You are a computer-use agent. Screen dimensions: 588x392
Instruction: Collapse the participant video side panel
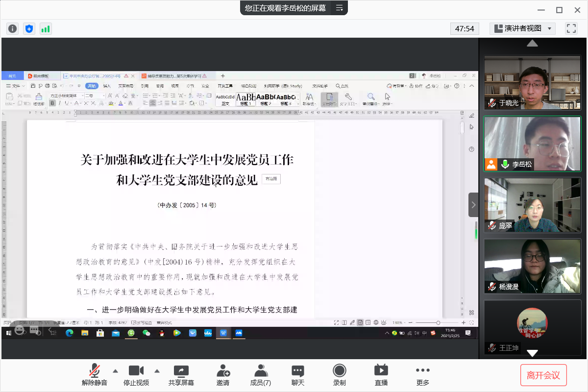pos(473,205)
